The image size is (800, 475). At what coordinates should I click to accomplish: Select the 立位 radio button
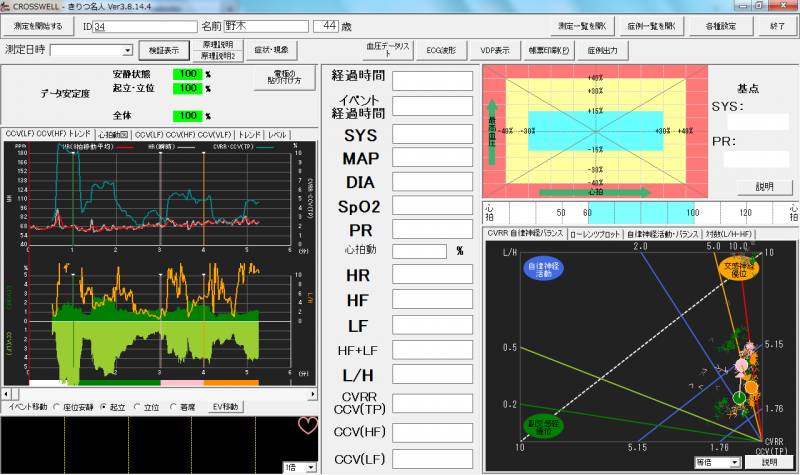click(x=137, y=407)
